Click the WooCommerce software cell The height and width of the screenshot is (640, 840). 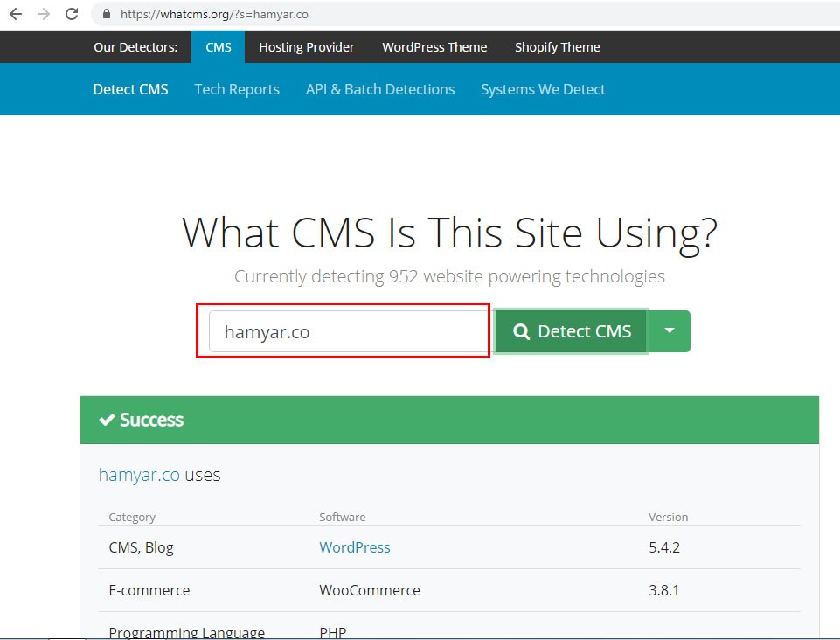coord(370,590)
